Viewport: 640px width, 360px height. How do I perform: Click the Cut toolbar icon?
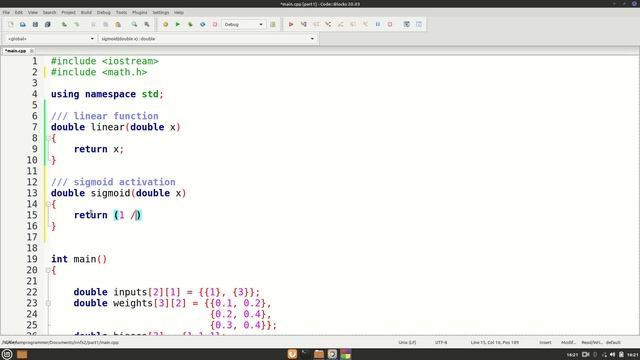click(93, 24)
